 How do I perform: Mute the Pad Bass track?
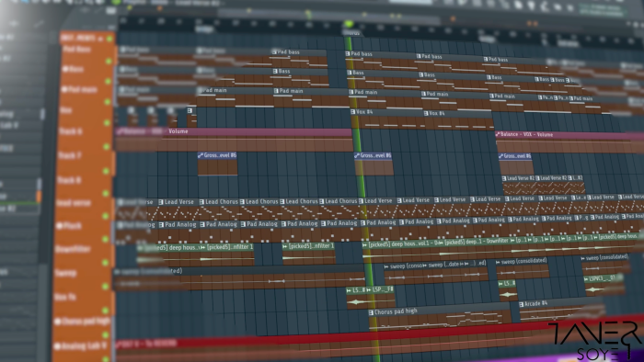pyautogui.click(x=109, y=61)
